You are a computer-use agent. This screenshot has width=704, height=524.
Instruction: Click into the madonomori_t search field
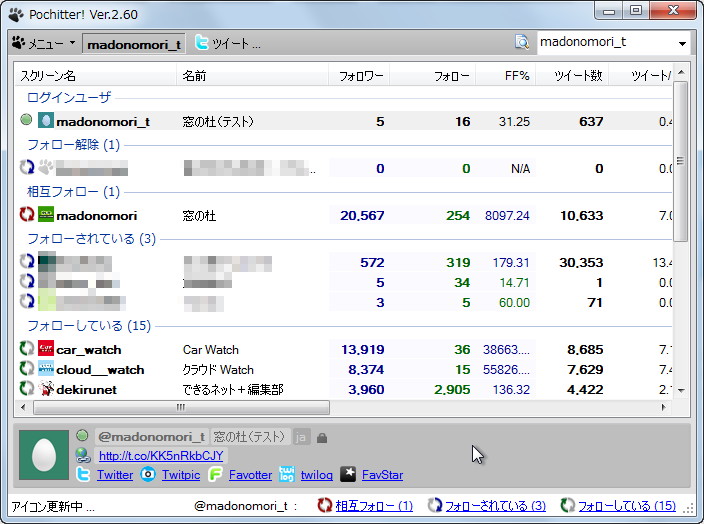pyautogui.click(x=606, y=43)
